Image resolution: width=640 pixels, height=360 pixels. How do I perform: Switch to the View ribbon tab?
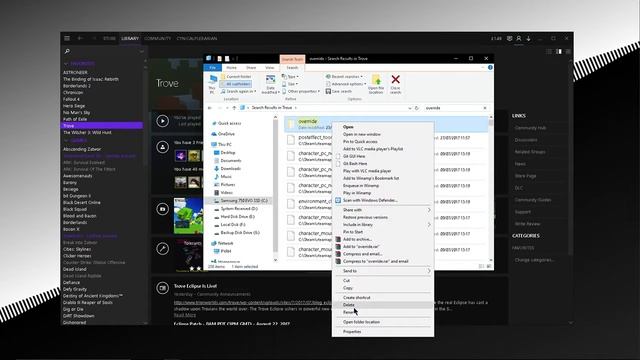click(x=270, y=67)
